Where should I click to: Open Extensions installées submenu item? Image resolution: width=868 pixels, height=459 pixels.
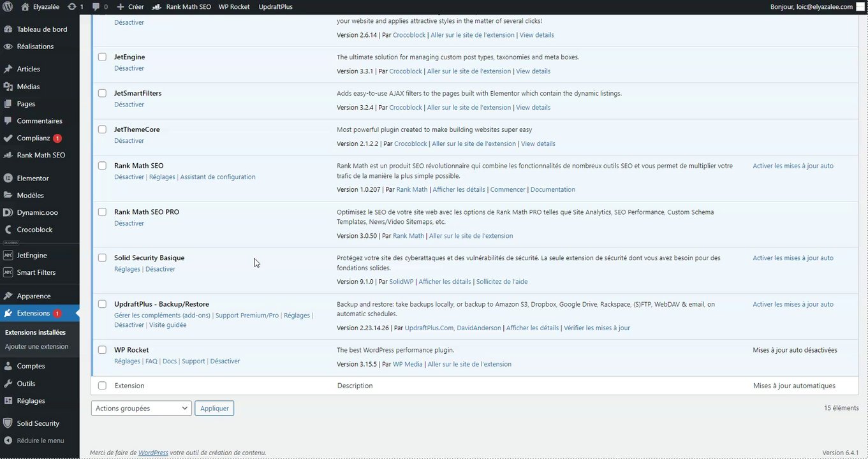35,333
